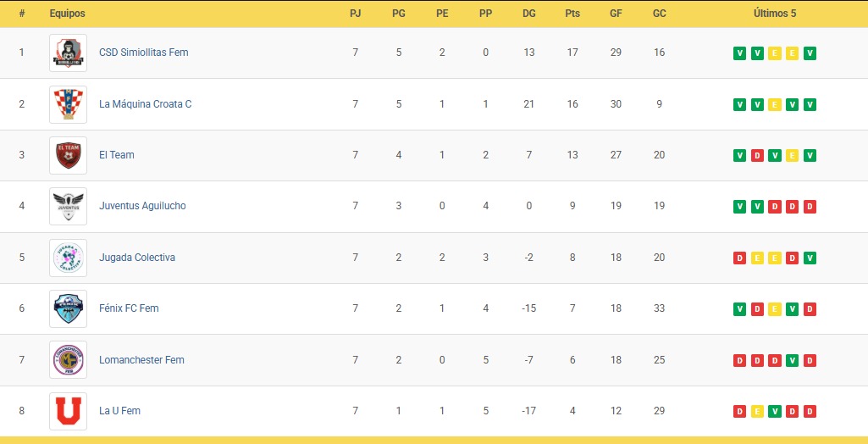The width and height of the screenshot is (868, 444).
Task: Click the Lomanchester Fem purple logo
Action: (68, 360)
